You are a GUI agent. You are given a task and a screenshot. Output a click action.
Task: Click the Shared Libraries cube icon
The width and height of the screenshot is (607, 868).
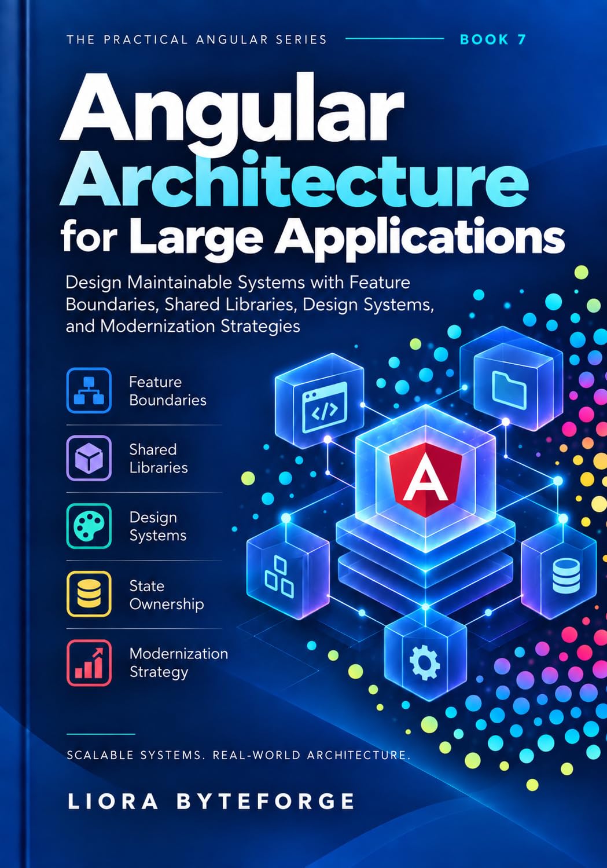(89, 458)
